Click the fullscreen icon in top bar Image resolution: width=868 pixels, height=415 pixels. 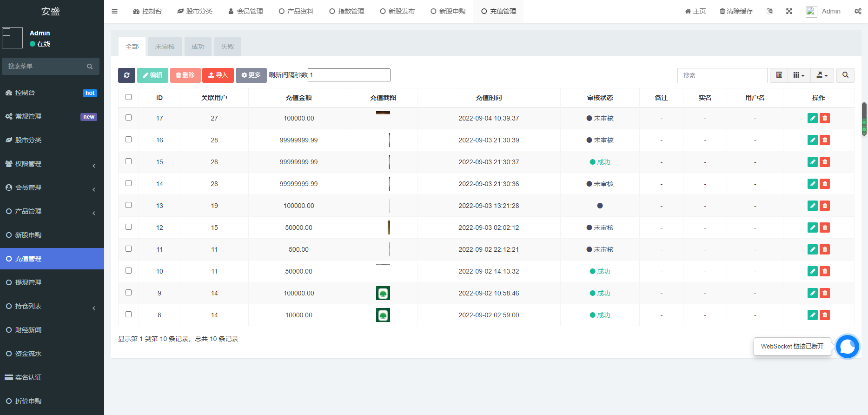[x=789, y=11]
